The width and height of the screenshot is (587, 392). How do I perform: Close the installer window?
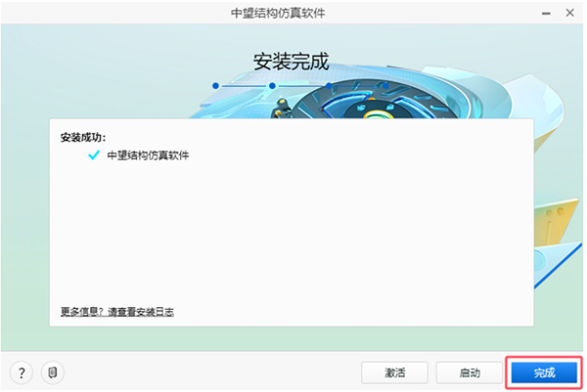coord(569,13)
